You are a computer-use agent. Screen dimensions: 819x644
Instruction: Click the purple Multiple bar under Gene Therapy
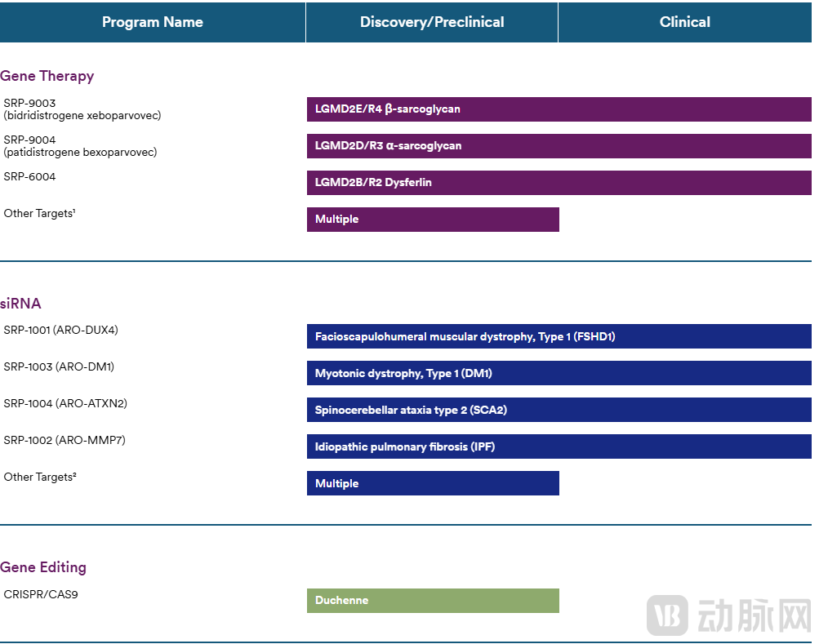point(433,220)
